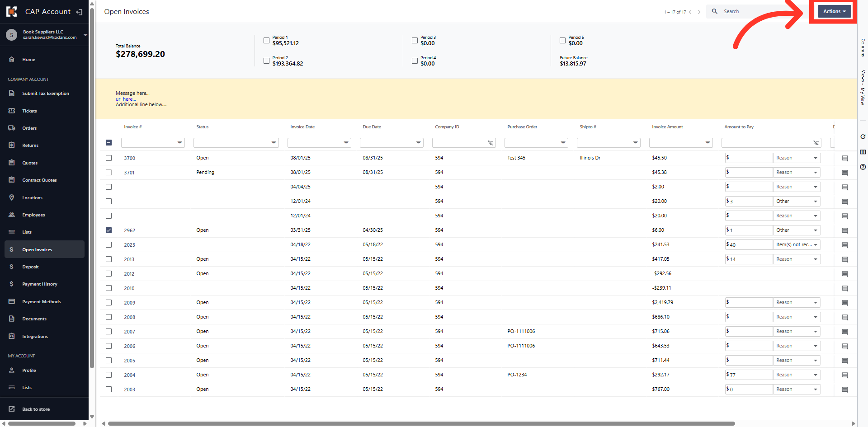Image resolution: width=868 pixels, height=427 pixels.
Task: Open the Actions dropdown button
Action: 834,11
